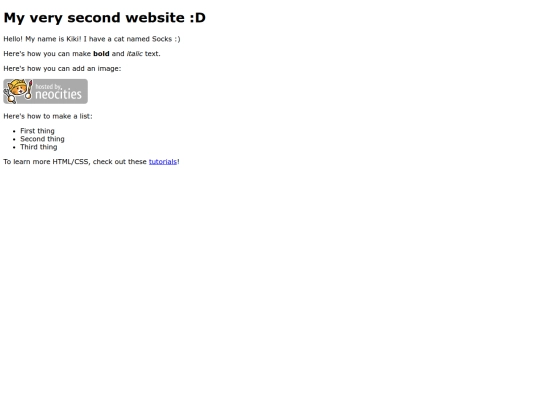Viewport: 540px width, 405px height.
Task: Click the 'hosted by' label in the badge
Action: [48, 86]
